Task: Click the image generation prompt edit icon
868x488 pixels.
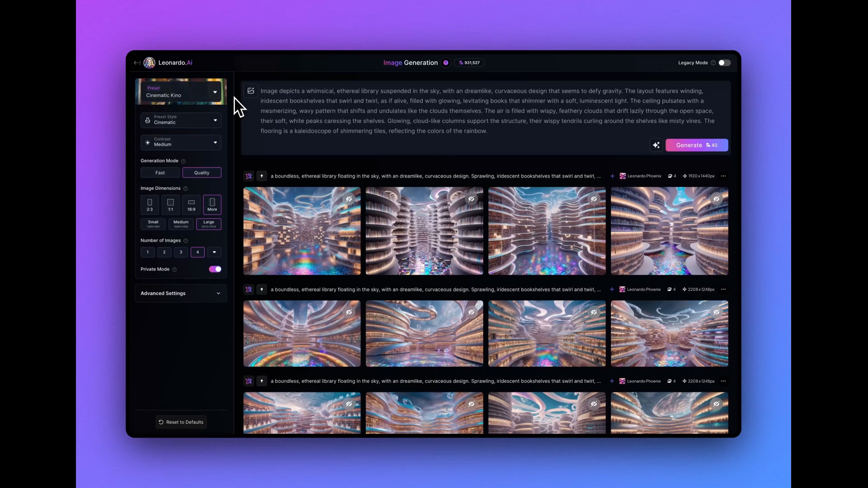Action: coord(250,91)
